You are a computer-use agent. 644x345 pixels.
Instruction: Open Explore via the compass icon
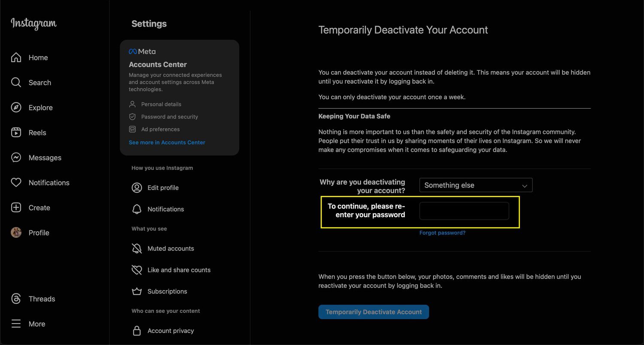coord(16,107)
